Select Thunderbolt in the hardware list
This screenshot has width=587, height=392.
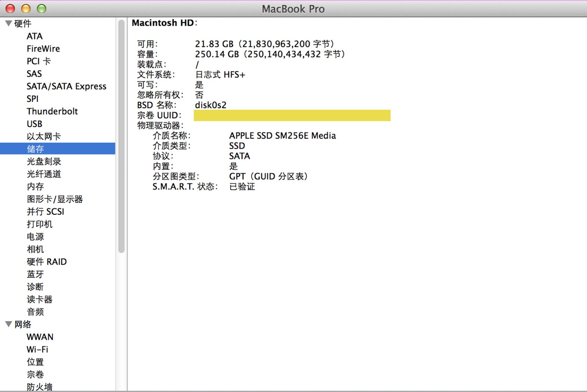pos(52,111)
